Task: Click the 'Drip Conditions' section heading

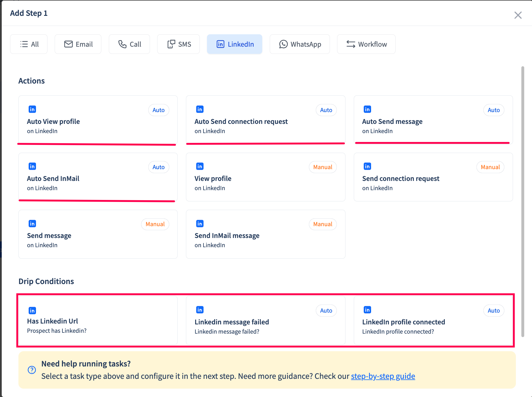Action: click(46, 281)
